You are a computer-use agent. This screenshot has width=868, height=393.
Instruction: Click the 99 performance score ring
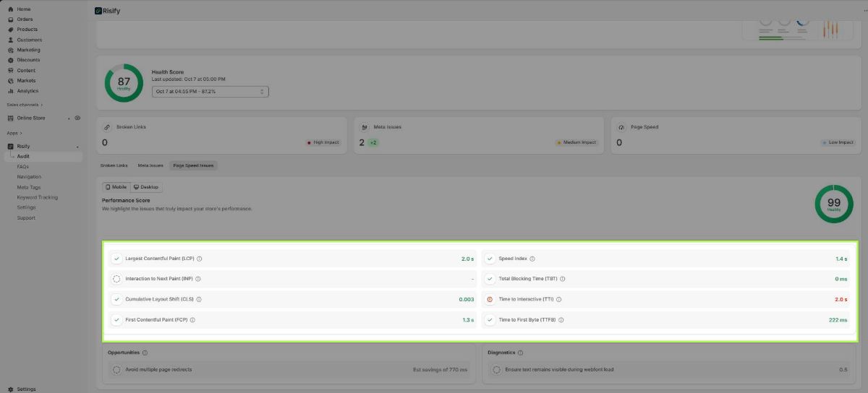(x=833, y=204)
